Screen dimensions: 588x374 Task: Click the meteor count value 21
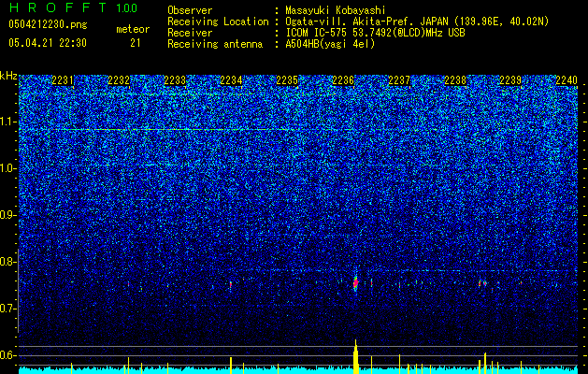click(136, 43)
